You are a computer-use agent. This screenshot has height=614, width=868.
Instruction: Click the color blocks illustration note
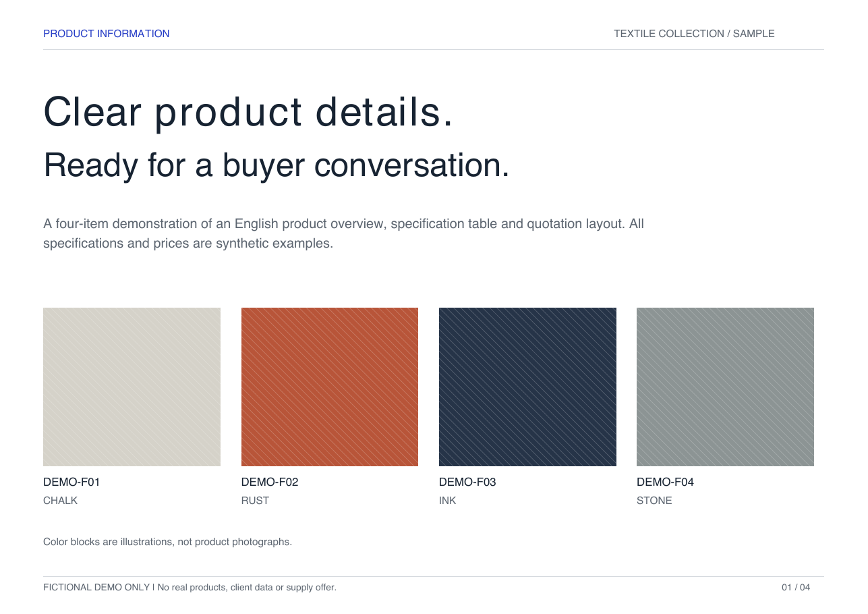coord(167,542)
